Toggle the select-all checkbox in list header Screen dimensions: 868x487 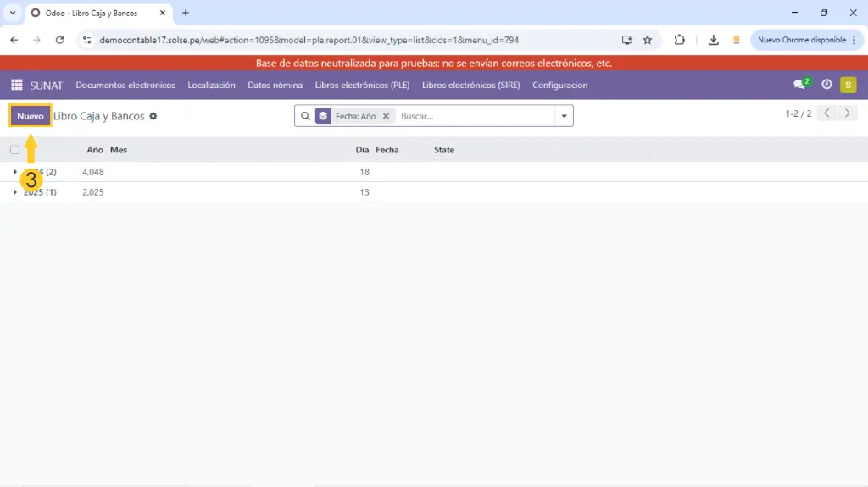click(14, 150)
